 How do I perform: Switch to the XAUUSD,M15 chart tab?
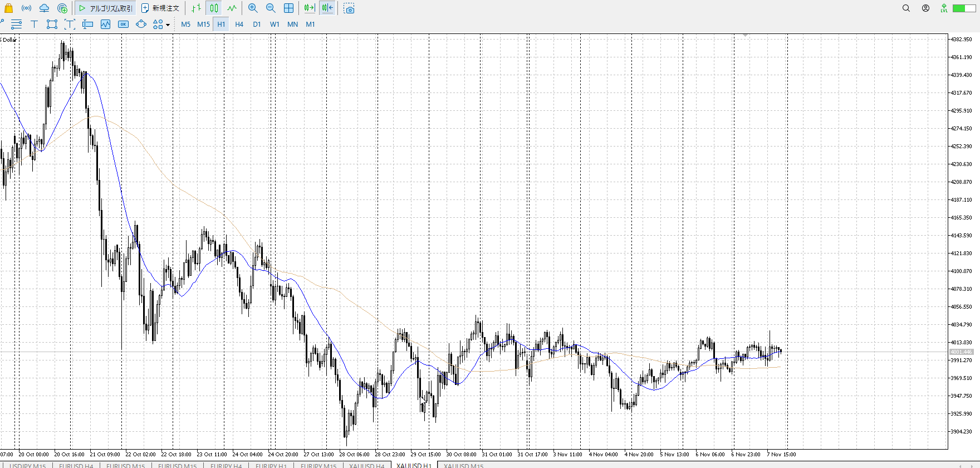click(463, 465)
